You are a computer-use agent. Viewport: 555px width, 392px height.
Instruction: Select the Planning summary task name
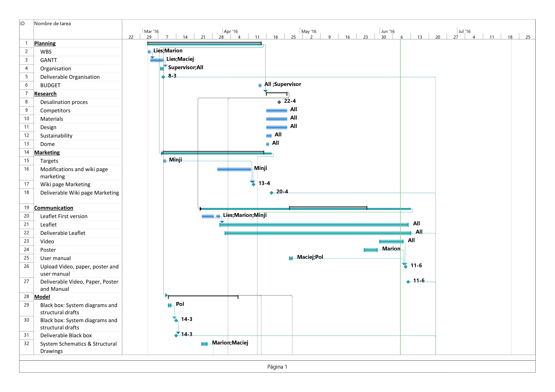[x=45, y=44]
